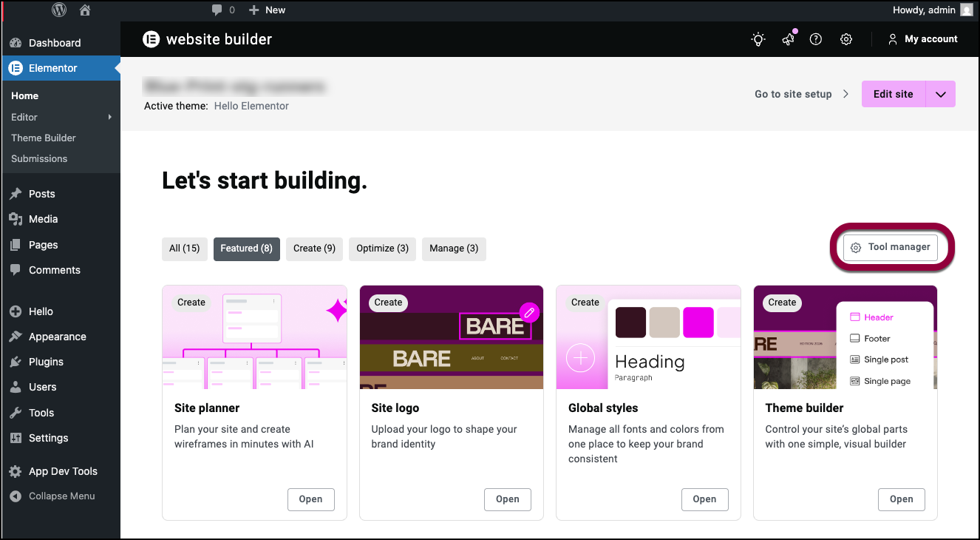Image resolution: width=980 pixels, height=540 pixels.
Task: Click the home icon in admin bar
Action: (x=85, y=10)
